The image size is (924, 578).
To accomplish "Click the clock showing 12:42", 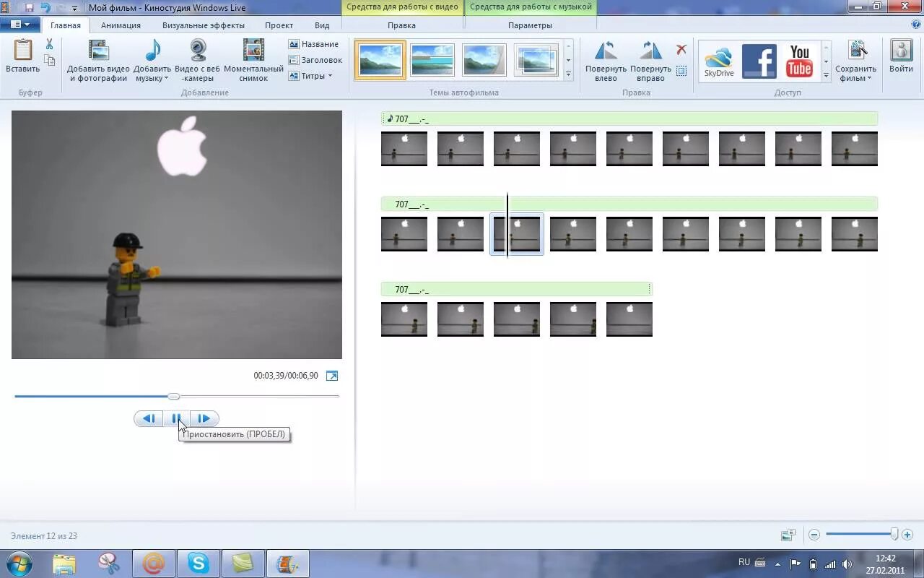I will pos(885,558).
